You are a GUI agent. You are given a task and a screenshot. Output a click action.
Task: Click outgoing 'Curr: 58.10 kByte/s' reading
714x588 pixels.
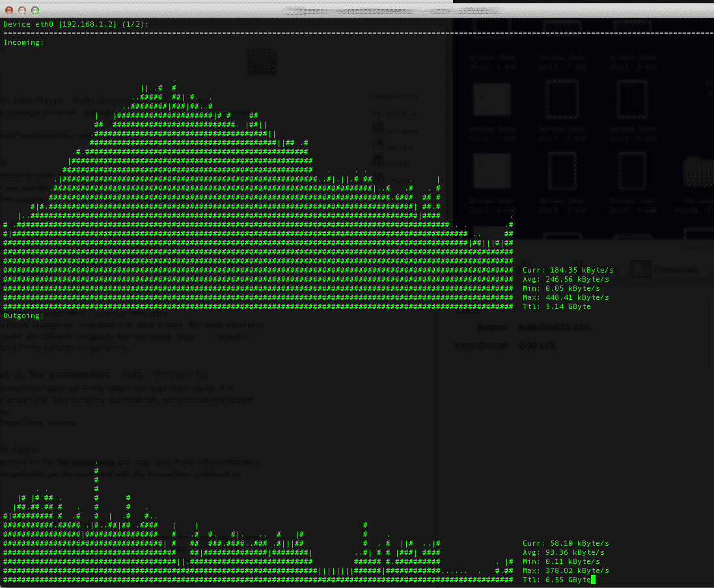click(566, 543)
